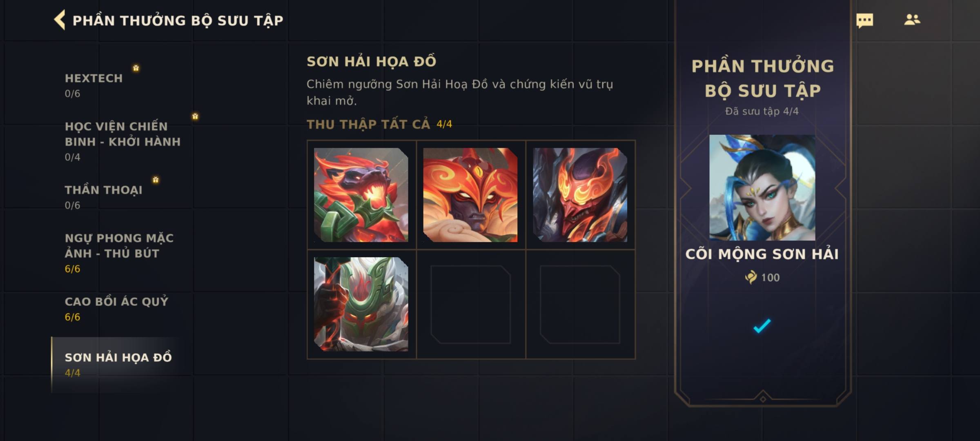Select the Sơn Hải Họa Đồ collection
Viewport: 980px width, 441px height.
118,365
